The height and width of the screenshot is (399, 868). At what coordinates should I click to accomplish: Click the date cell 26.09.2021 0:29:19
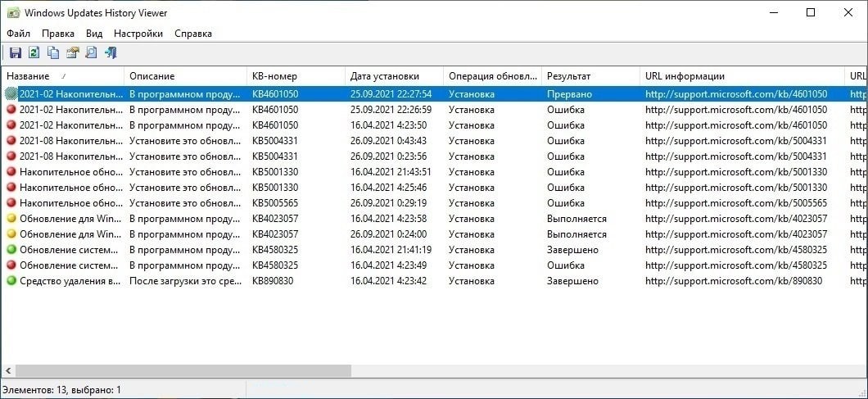coord(389,203)
